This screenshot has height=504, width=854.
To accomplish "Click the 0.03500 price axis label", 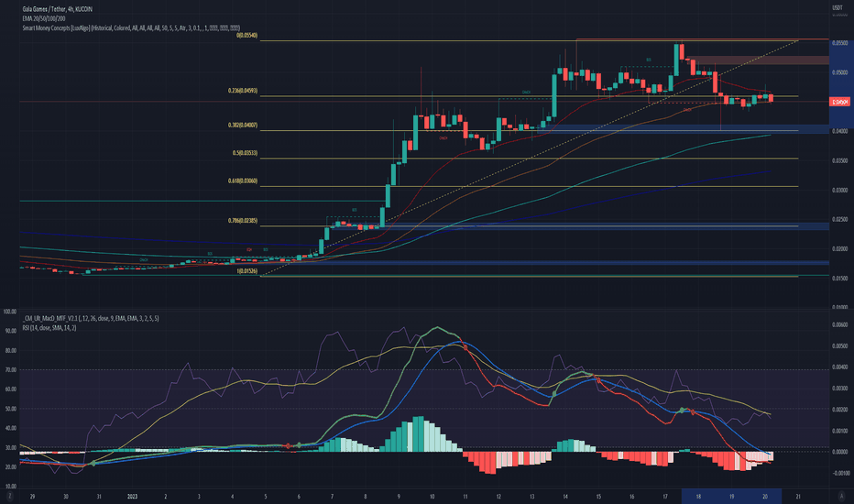I will pos(840,160).
